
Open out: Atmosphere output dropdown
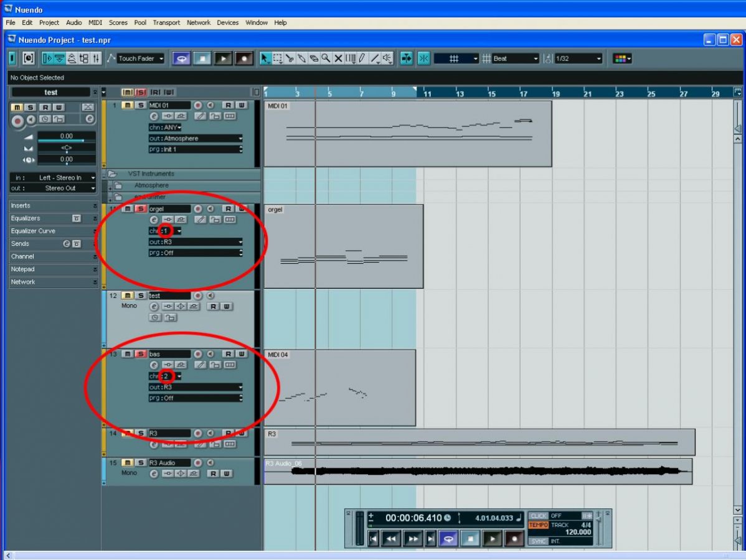(x=196, y=138)
